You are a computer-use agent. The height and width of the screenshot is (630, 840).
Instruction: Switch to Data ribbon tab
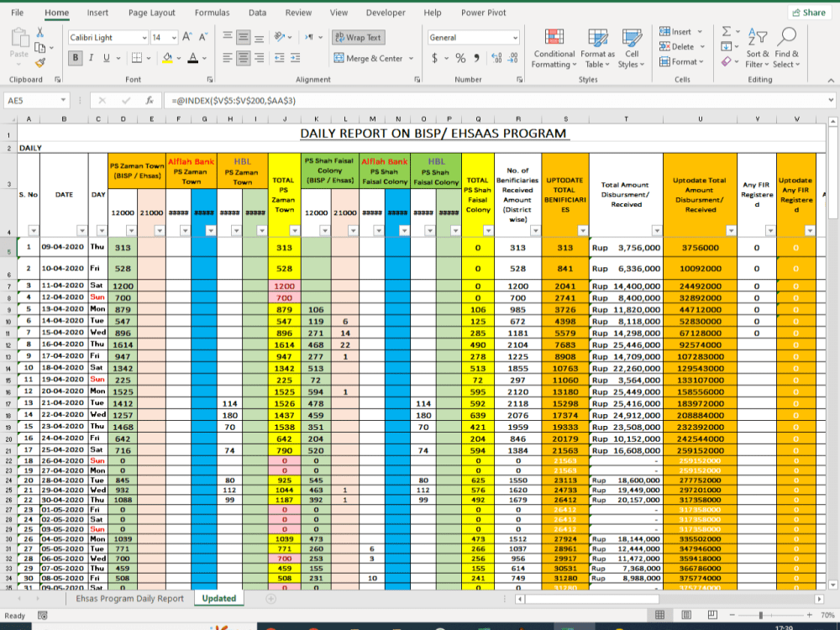click(257, 13)
